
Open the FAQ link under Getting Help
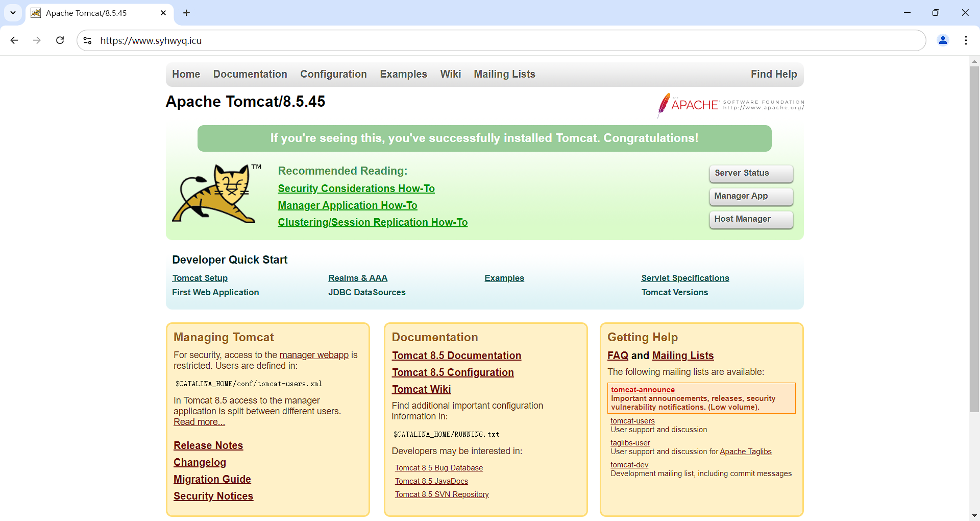coord(618,356)
